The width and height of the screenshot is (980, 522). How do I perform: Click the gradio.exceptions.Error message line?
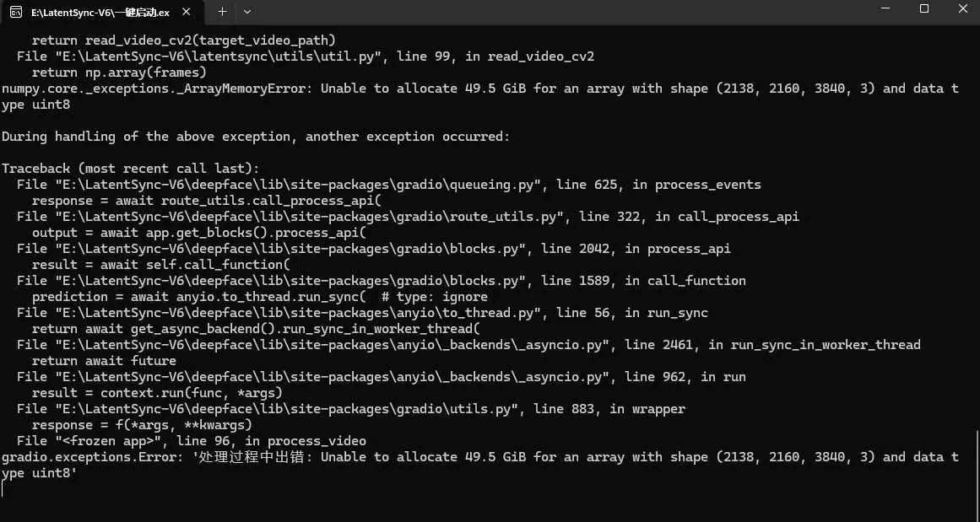[480, 465]
